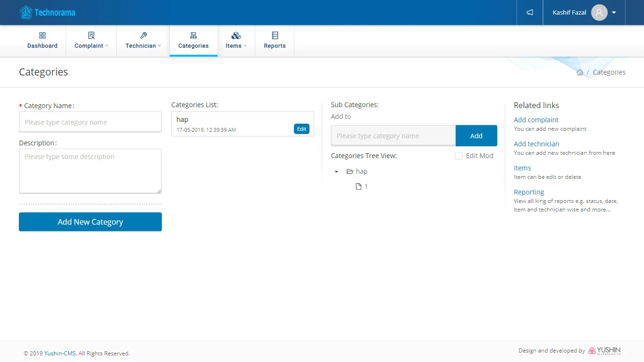Click the Category Name input field
The image size is (644, 362).
click(90, 122)
